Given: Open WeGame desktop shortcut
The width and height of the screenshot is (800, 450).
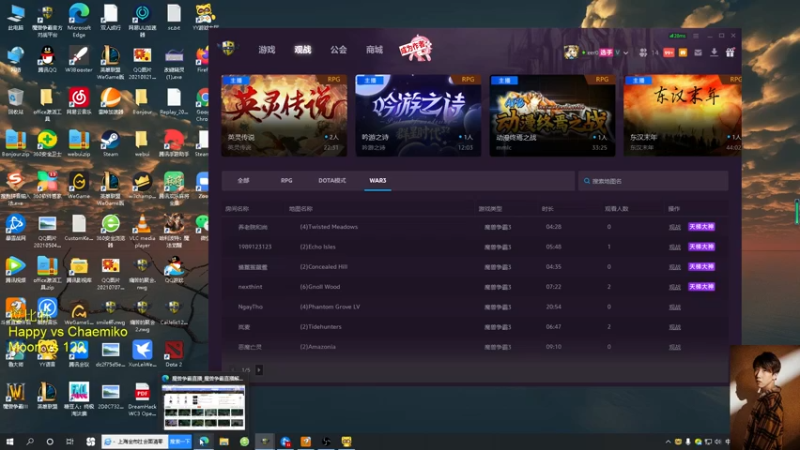Looking at the screenshot, I should (x=79, y=185).
